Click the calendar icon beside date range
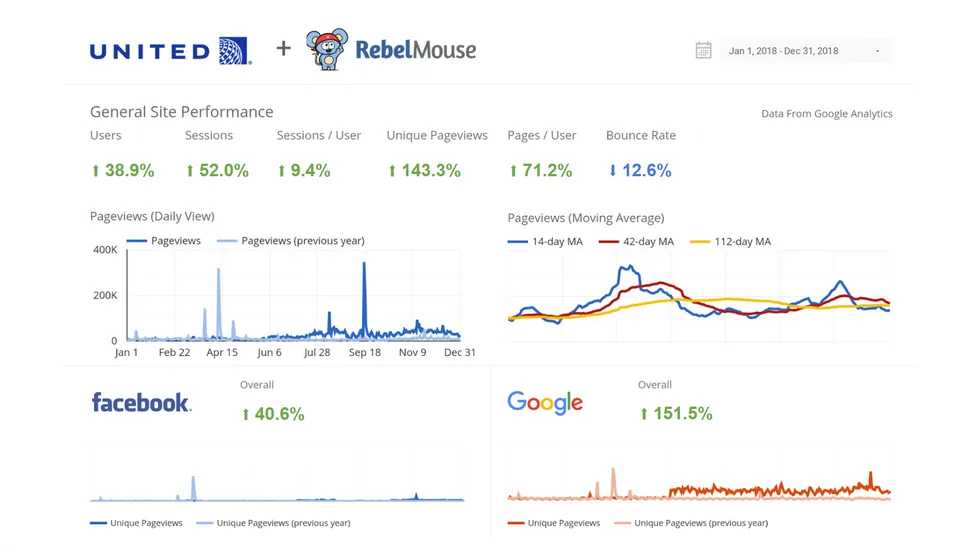This screenshot has height=551, width=980. (x=703, y=50)
